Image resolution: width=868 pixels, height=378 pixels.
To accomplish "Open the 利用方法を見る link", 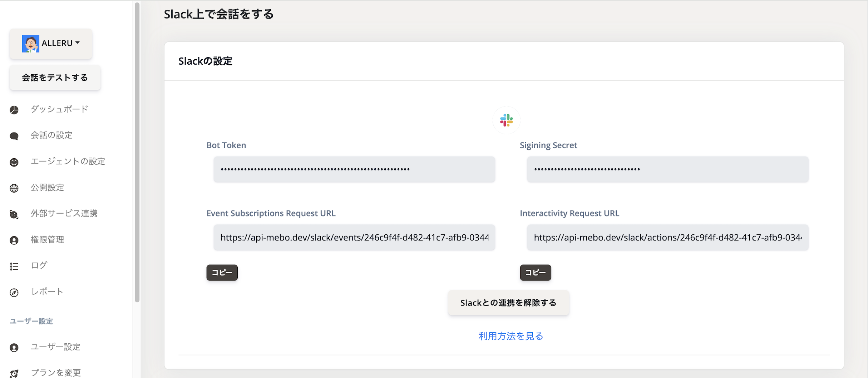I will tap(511, 336).
